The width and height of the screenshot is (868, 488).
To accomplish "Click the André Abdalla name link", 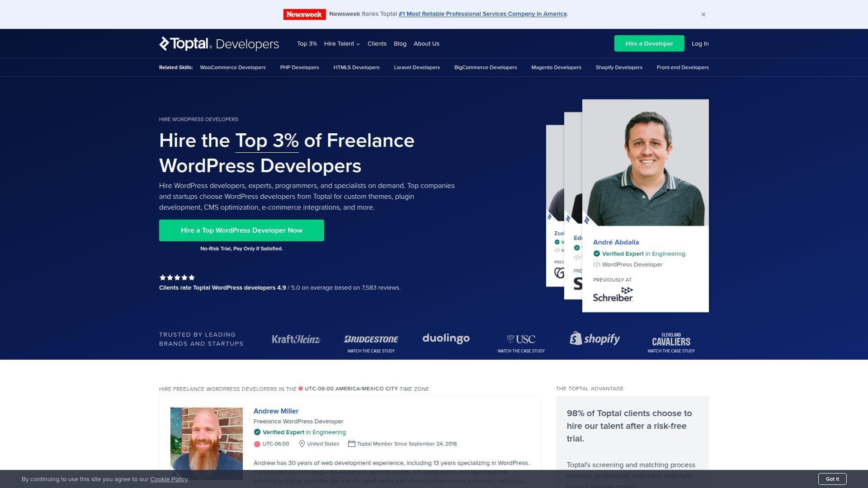I will [x=616, y=242].
